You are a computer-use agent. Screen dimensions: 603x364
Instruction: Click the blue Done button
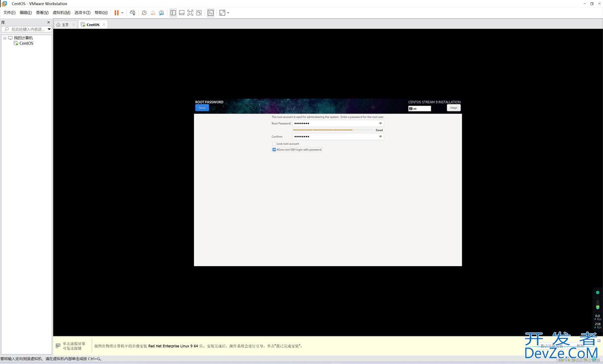click(202, 108)
